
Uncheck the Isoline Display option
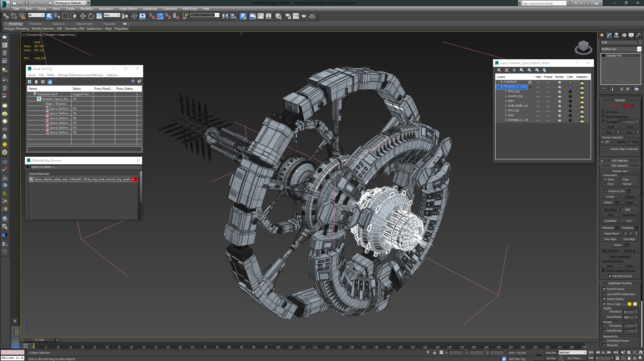tap(604, 299)
